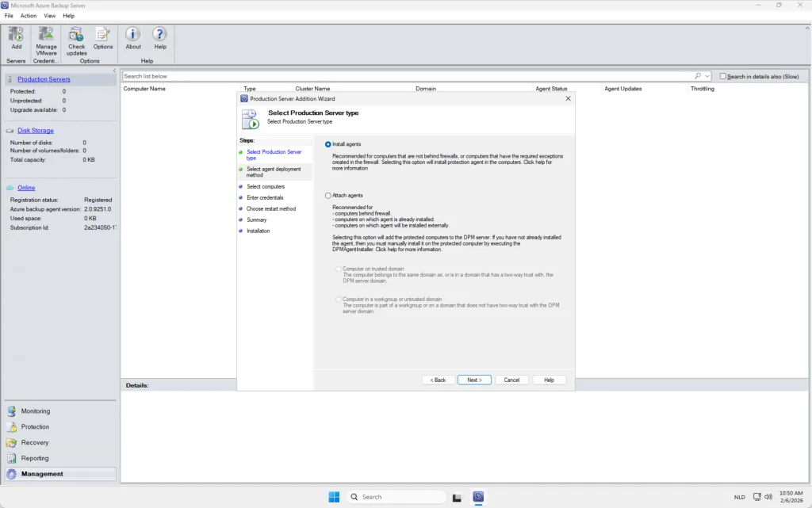This screenshot has width=812, height=508.
Task: Collapse the left navigation pane
Action: [x=114, y=71]
